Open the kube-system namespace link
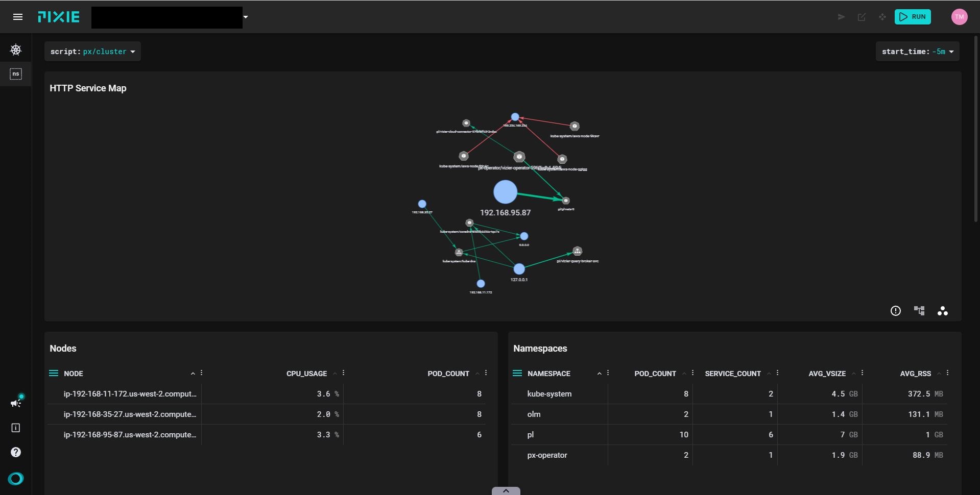Screen dimensions: 980x495 coord(549,394)
